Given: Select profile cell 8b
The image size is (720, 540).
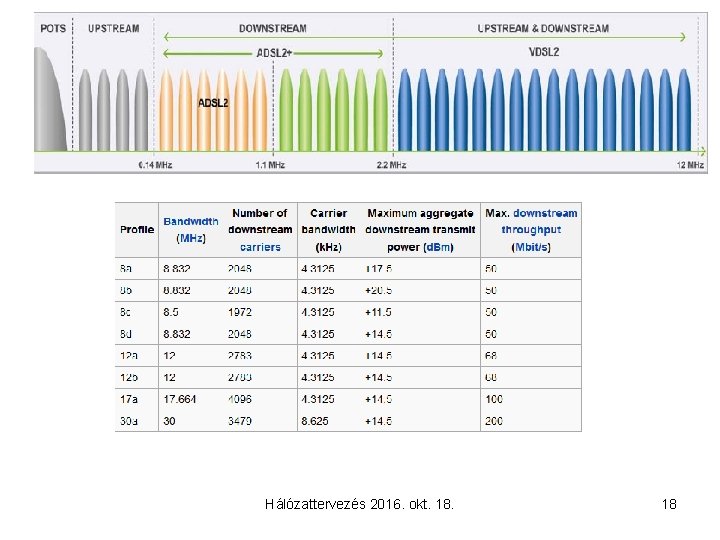Looking at the screenshot, I should [x=126, y=290].
